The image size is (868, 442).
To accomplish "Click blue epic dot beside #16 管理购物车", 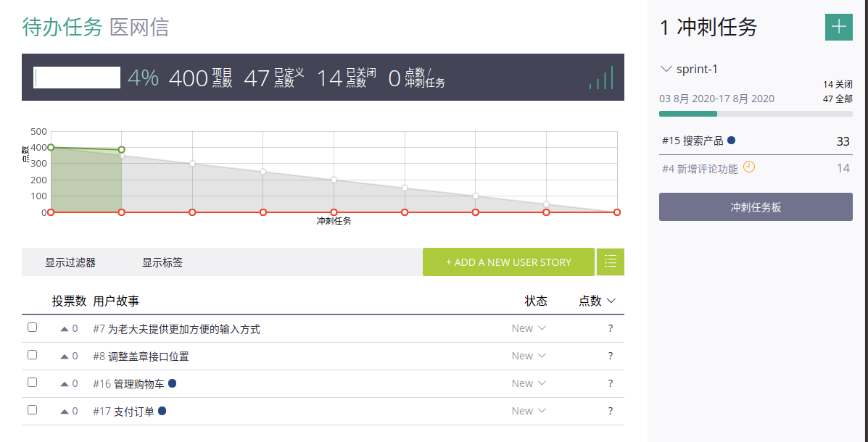I will [172, 383].
